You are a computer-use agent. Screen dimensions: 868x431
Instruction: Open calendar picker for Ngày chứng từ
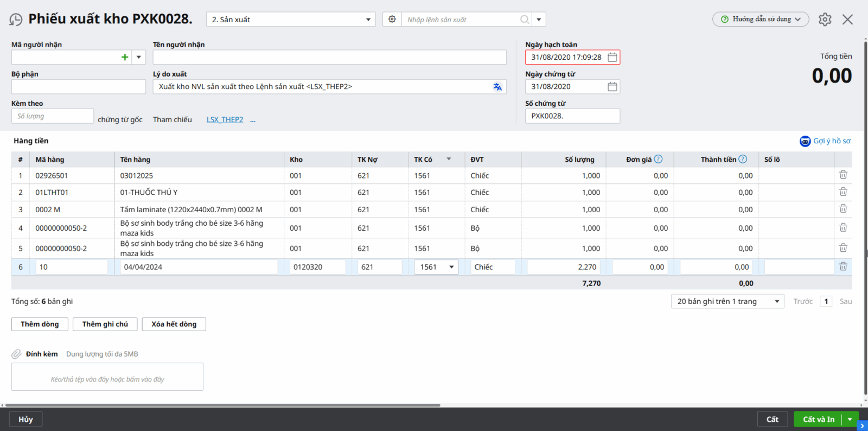[612, 87]
